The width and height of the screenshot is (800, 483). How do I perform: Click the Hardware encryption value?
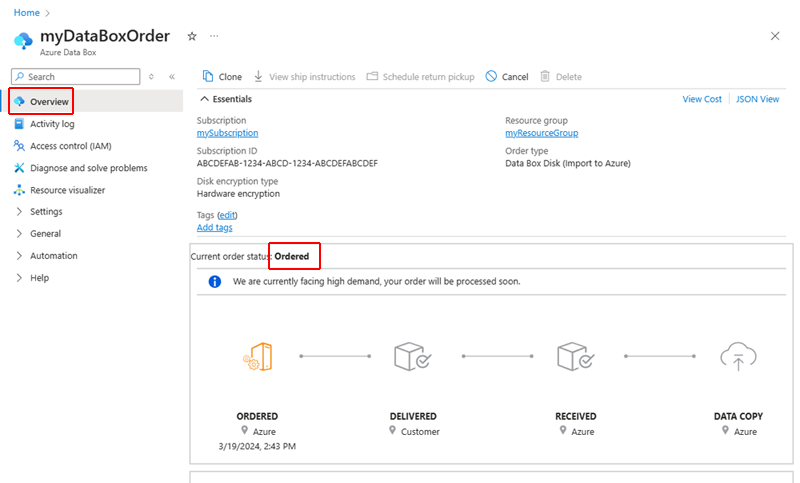click(238, 194)
